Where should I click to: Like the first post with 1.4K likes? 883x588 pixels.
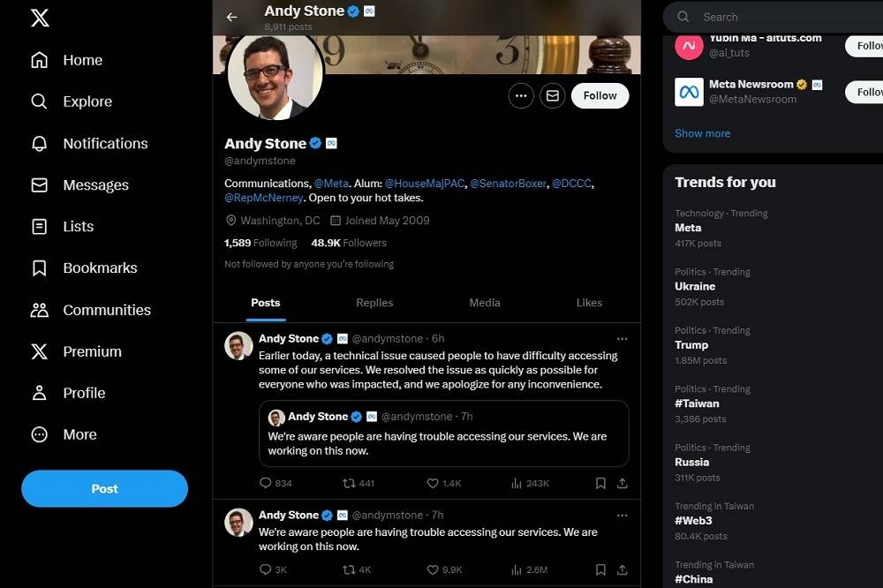point(444,483)
